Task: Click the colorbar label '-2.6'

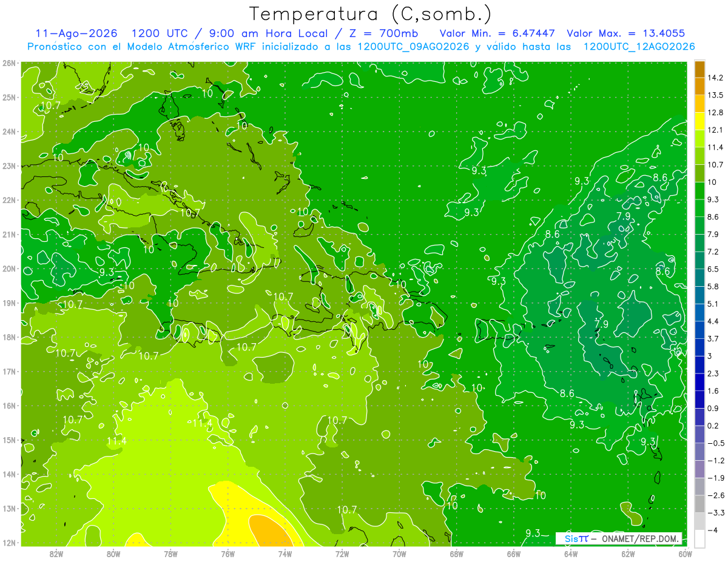Action: pos(716,495)
